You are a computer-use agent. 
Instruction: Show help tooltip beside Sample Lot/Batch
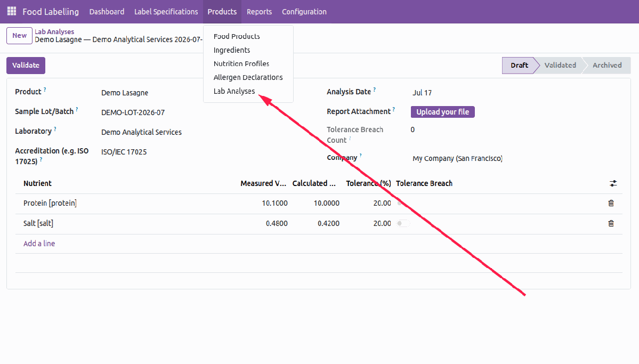point(77,109)
